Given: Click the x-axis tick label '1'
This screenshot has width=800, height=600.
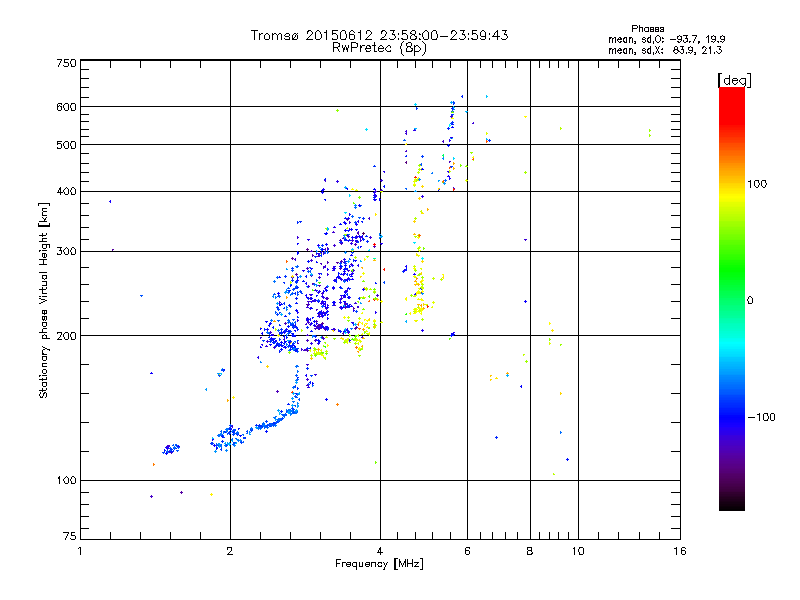Looking at the screenshot, I should click(80, 551).
